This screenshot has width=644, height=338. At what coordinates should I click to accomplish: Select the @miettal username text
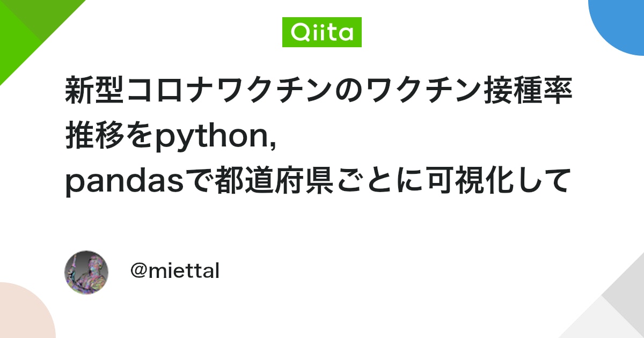(175, 271)
